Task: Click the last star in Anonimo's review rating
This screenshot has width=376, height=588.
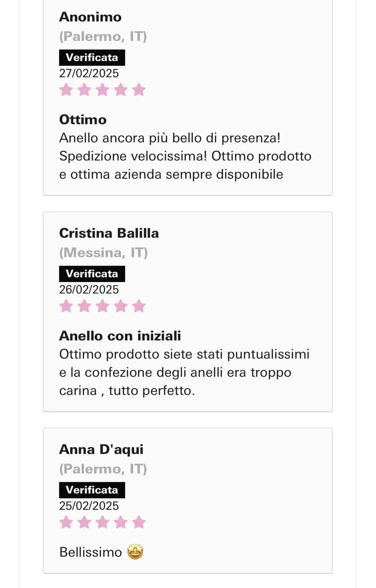Action: tap(138, 90)
